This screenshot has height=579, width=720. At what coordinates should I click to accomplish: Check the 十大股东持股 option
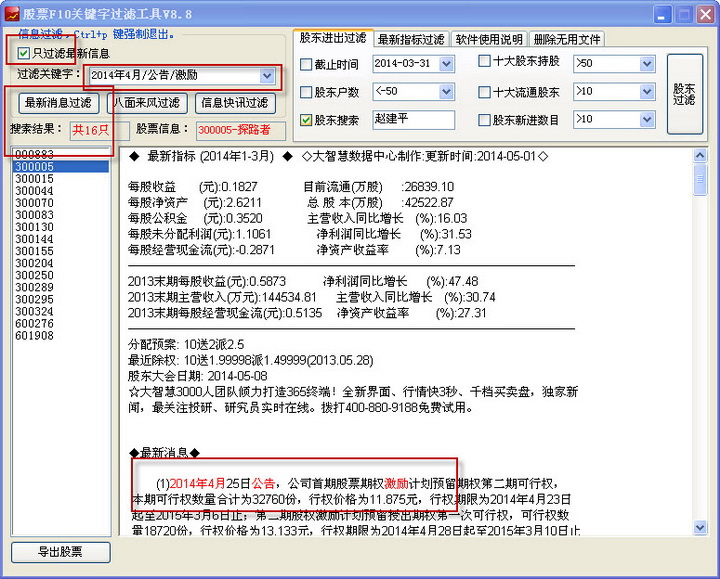(485, 62)
